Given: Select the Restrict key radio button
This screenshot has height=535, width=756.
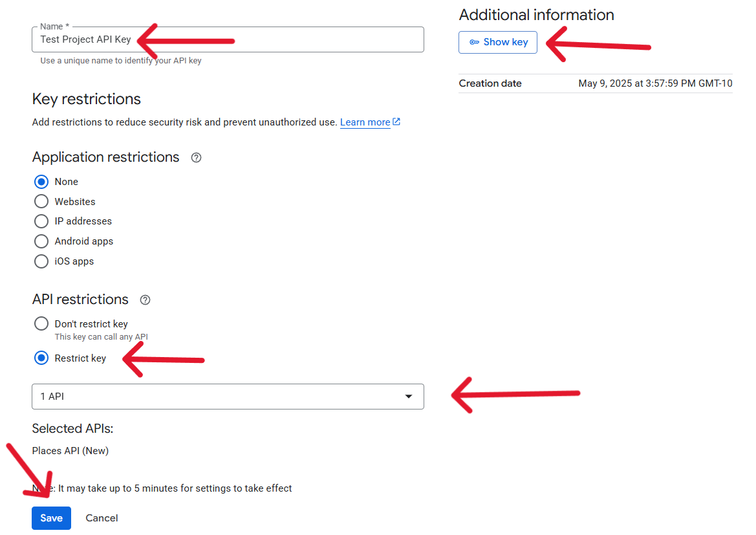Looking at the screenshot, I should pos(41,358).
